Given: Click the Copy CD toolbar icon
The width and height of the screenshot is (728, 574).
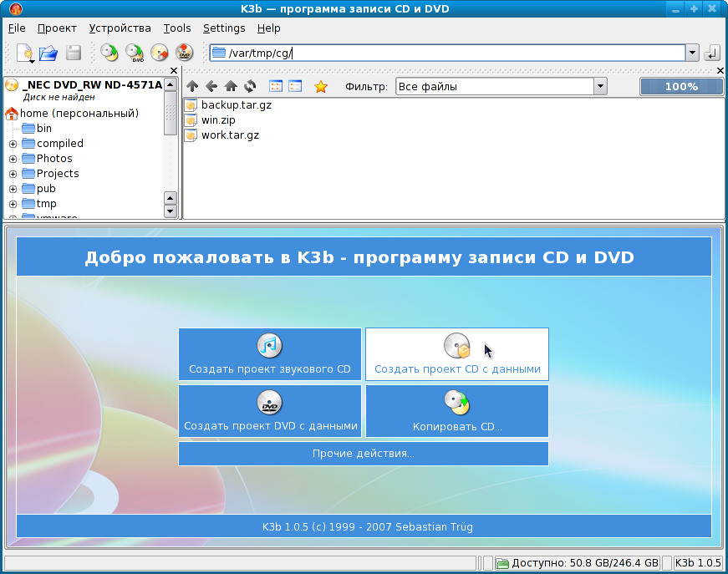Looking at the screenshot, I should [109, 53].
